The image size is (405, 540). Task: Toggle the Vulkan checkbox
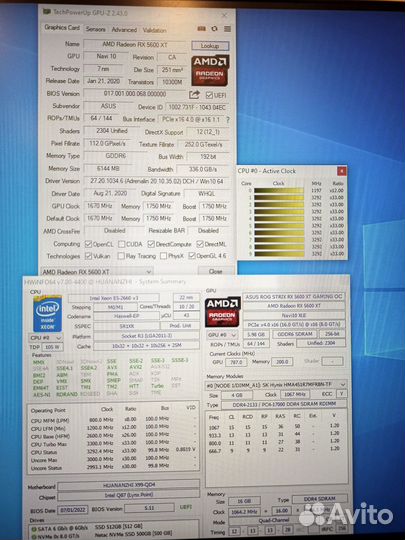pyautogui.click(x=89, y=256)
